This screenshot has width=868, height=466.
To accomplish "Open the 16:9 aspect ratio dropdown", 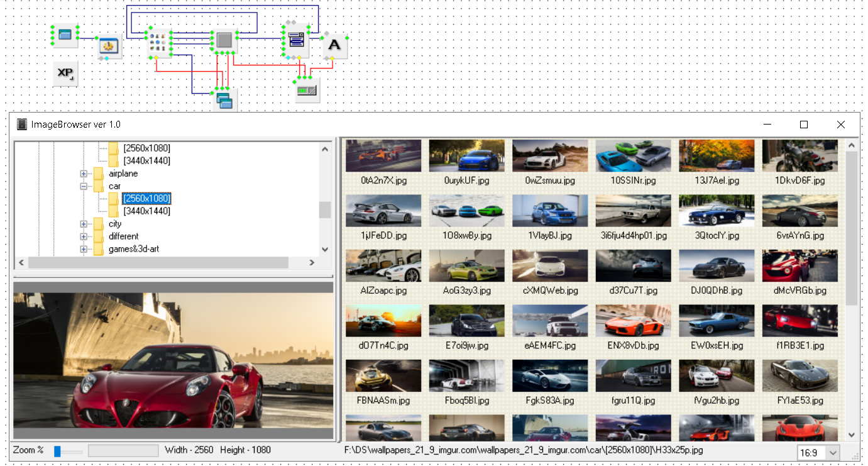I will coord(833,453).
